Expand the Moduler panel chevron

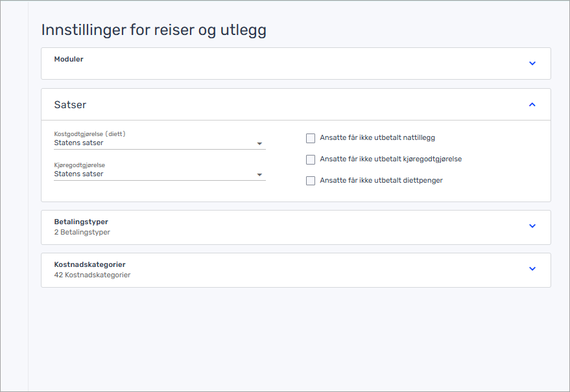[x=532, y=63]
